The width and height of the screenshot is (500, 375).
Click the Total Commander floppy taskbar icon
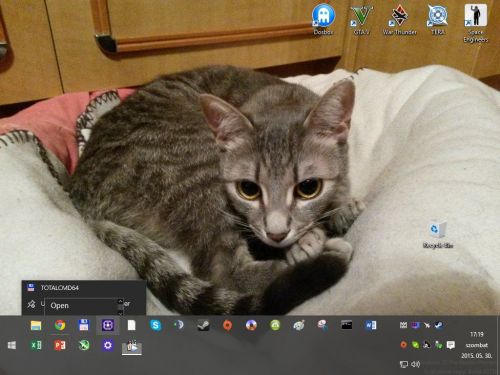point(84,325)
